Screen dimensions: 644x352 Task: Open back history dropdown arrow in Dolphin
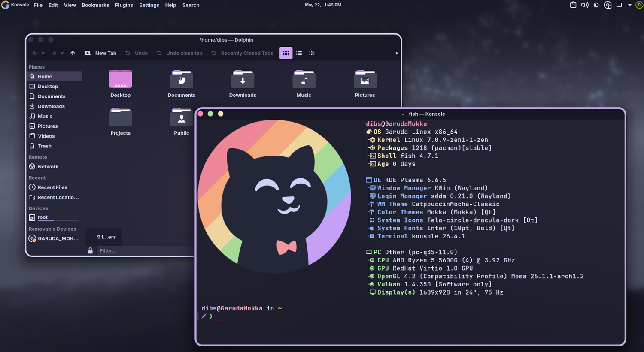43,54
